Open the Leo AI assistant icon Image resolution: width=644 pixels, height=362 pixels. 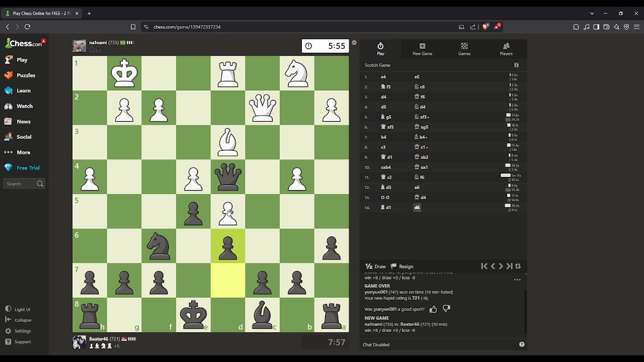(616, 27)
